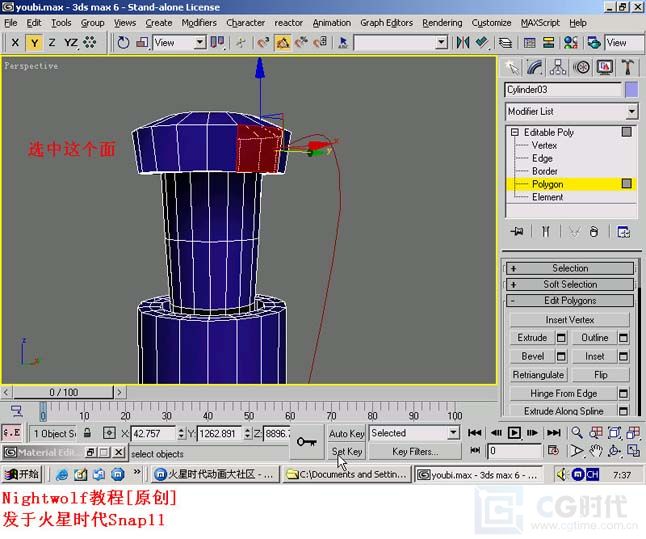The image size is (646, 539).
Task: Switch to Hierarchy panel tab
Action: click(557, 67)
